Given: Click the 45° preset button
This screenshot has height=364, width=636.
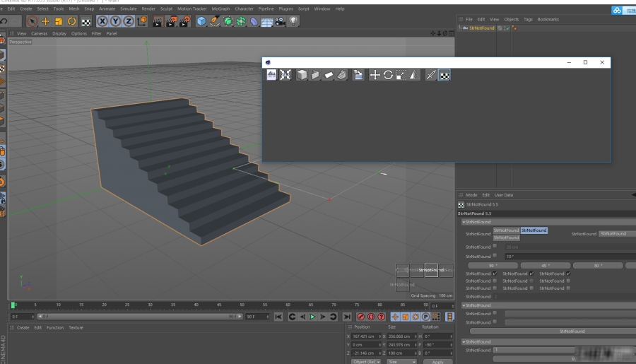Looking at the screenshot, I should (x=546, y=266).
